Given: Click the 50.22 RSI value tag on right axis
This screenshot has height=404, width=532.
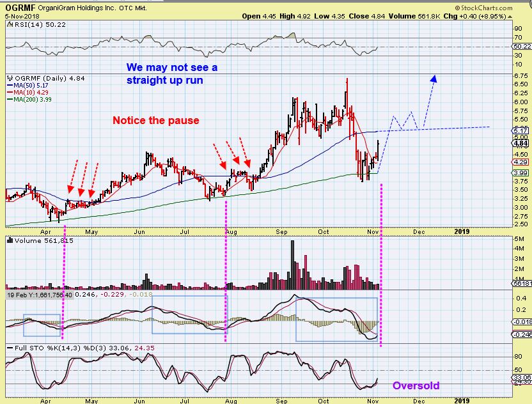Looking at the screenshot, I should tap(522, 47).
